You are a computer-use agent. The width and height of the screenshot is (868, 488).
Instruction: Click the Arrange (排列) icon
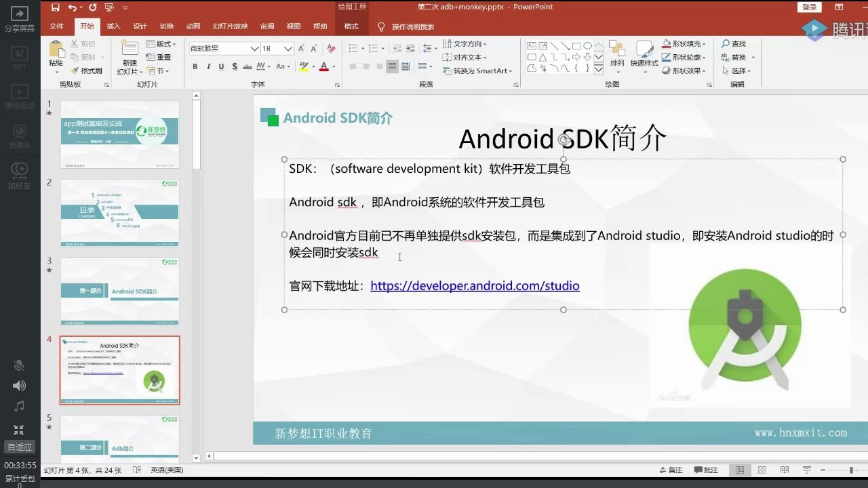[617, 54]
